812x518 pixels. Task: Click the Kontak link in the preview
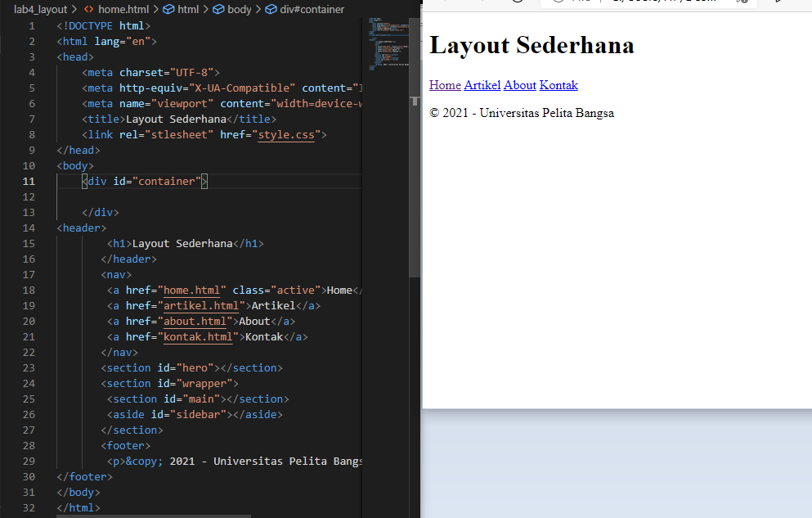click(559, 84)
